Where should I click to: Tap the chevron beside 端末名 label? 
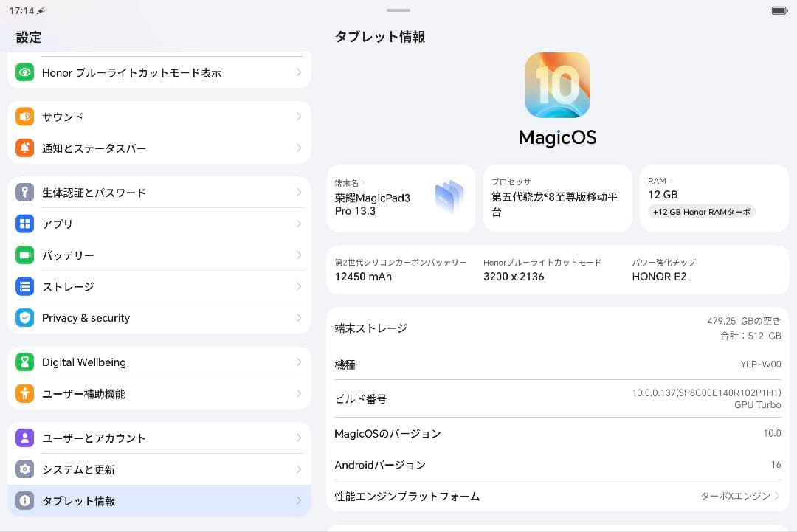pos(363,183)
